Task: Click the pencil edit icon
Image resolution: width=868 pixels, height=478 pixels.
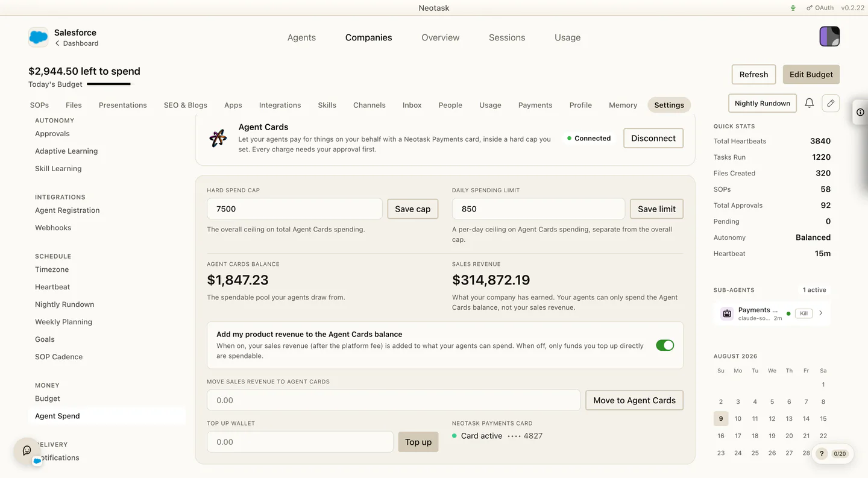Action: click(x=831, y=103)
